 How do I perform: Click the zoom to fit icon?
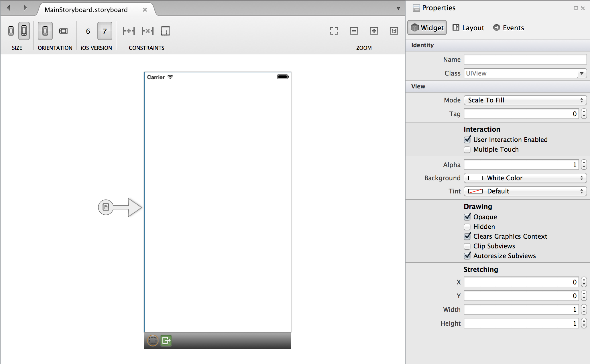334,31
